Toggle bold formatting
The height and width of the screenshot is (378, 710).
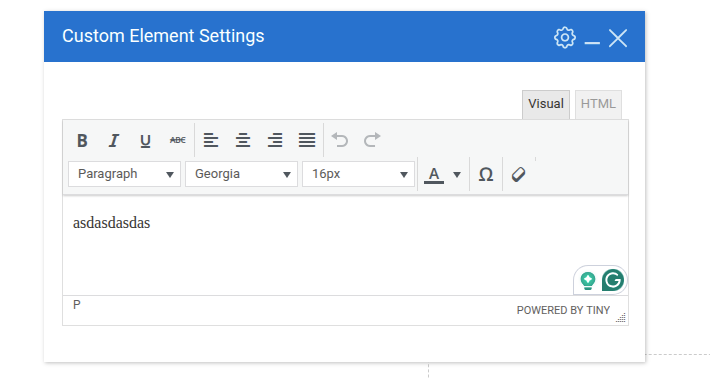click(82, 140)
